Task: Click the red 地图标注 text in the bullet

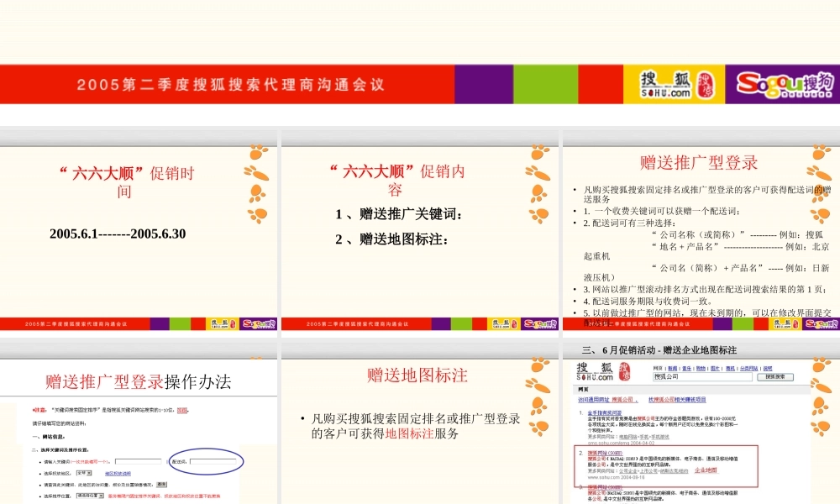Action: (409, 433)
